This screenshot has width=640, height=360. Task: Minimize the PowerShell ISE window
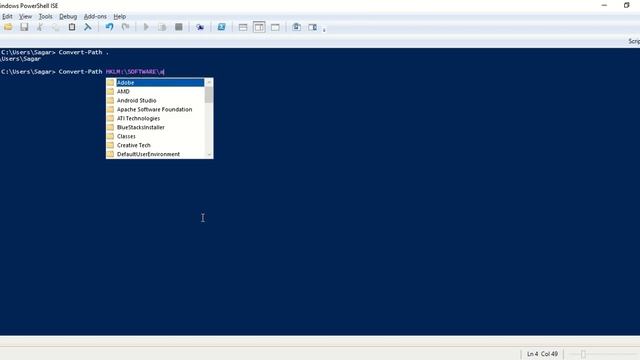[x=604, y=5]
